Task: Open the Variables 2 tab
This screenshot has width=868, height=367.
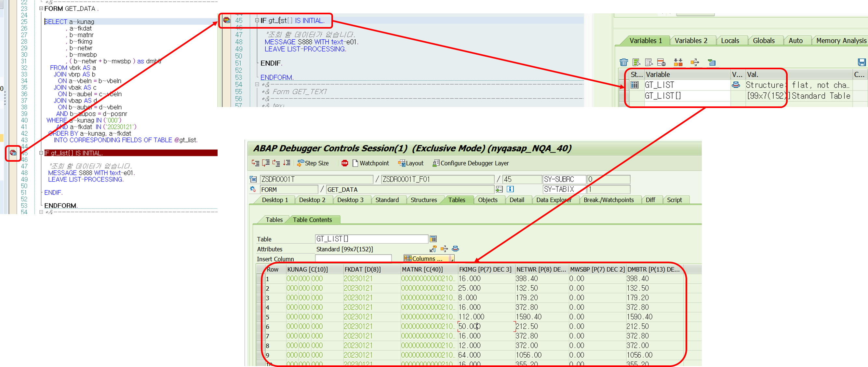Action: click(690, 41)
